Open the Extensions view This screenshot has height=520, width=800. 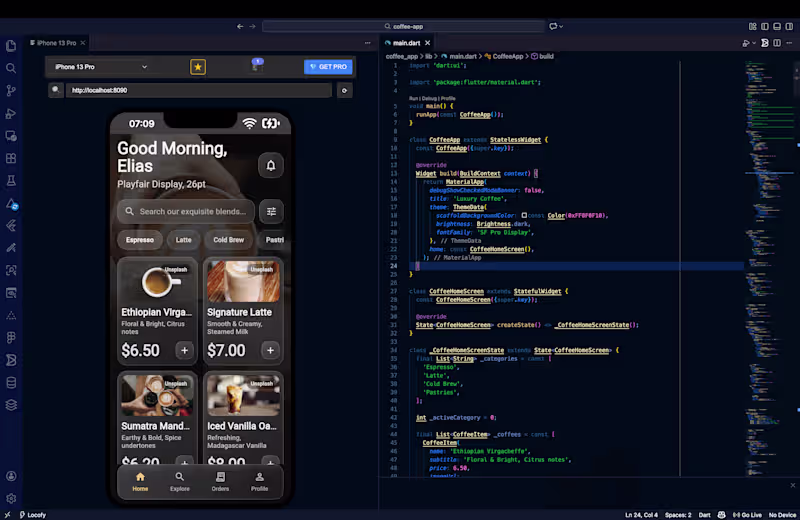click(x=11, y=158)
